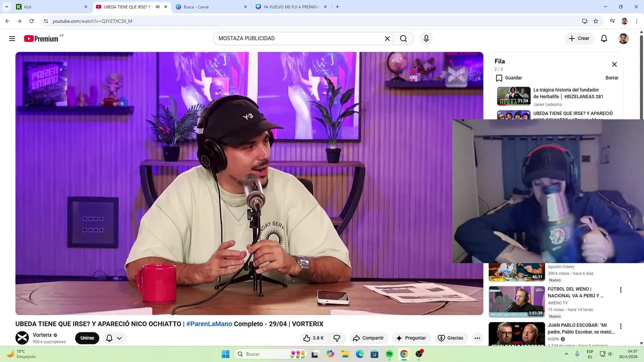
Task: View site information icon in the address bar
Action: pos(46,21)
